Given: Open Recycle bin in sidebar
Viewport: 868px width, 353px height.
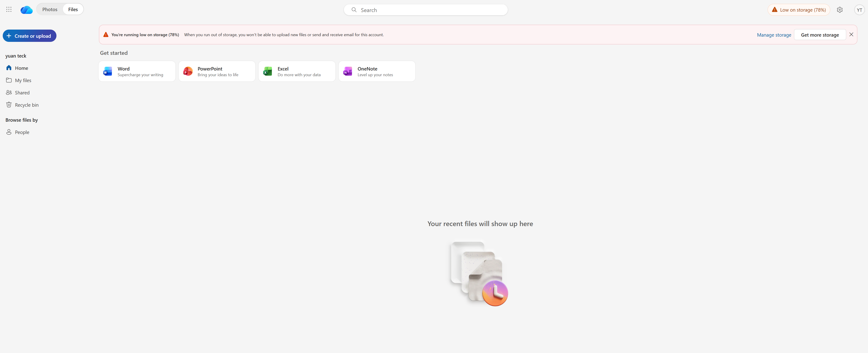Looking at the screenshot, I should 27,105.
